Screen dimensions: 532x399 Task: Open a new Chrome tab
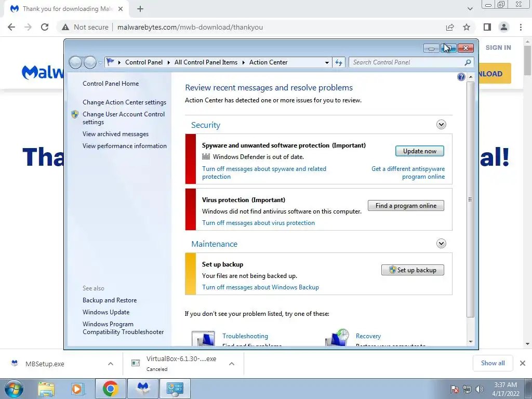pyautogui.click(x=140, y=9)
